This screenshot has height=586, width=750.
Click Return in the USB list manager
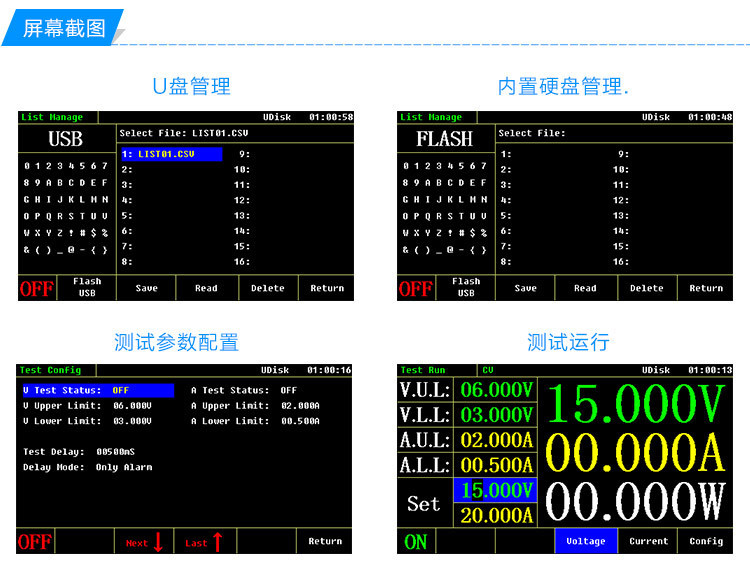click(327, 288)
